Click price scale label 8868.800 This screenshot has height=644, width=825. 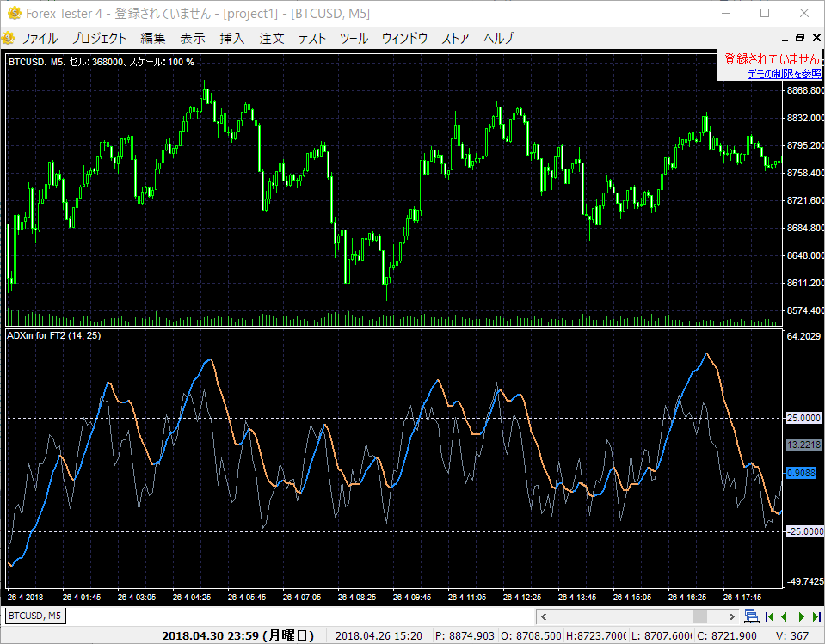pos(805,90)
